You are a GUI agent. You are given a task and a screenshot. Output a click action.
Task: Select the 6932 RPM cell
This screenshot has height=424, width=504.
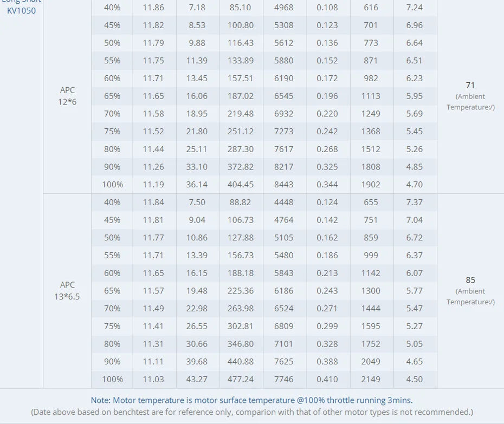(x=284, y=114)
